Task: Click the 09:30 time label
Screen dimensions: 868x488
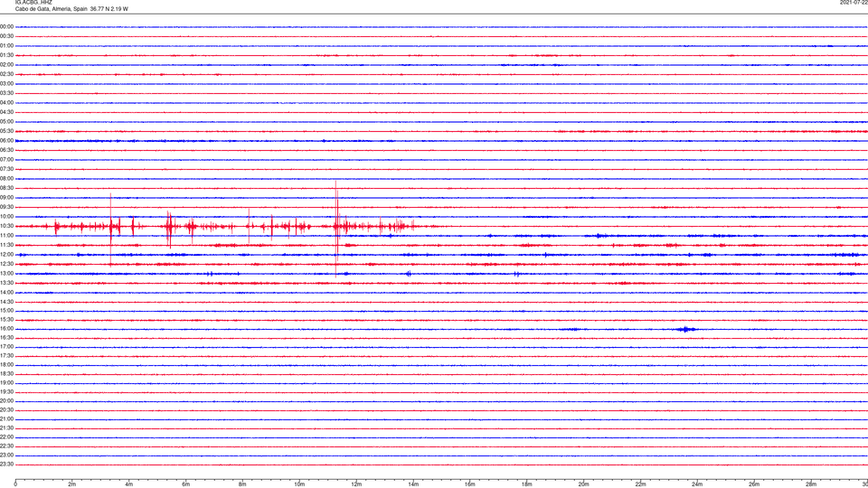Action: 6,208
